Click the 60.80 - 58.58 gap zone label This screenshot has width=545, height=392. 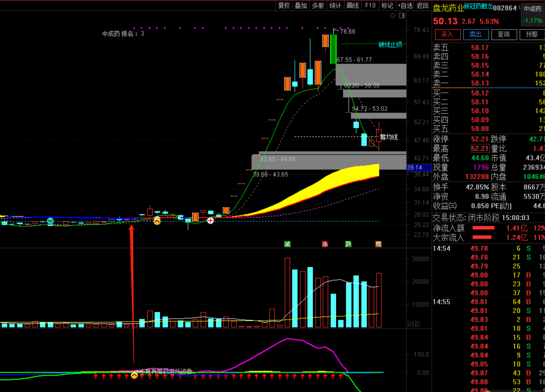point(362,85)
